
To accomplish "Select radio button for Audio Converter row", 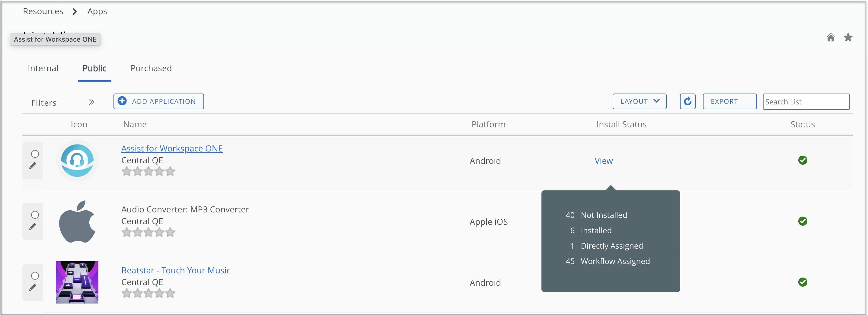I will pyautogui.click(x=35, y=215).
